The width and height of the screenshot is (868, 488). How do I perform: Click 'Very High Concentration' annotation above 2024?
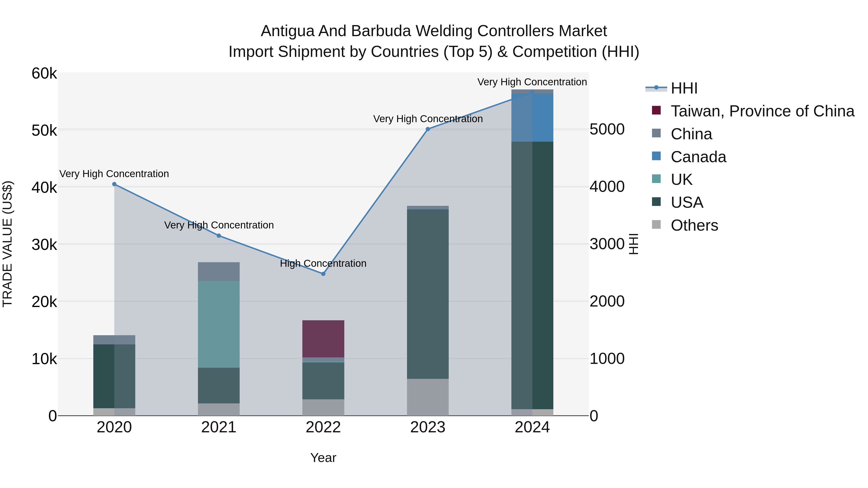click(x=532, y=82)
